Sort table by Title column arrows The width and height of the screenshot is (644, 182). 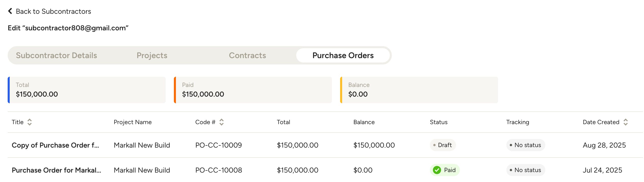tap(30, 122)
